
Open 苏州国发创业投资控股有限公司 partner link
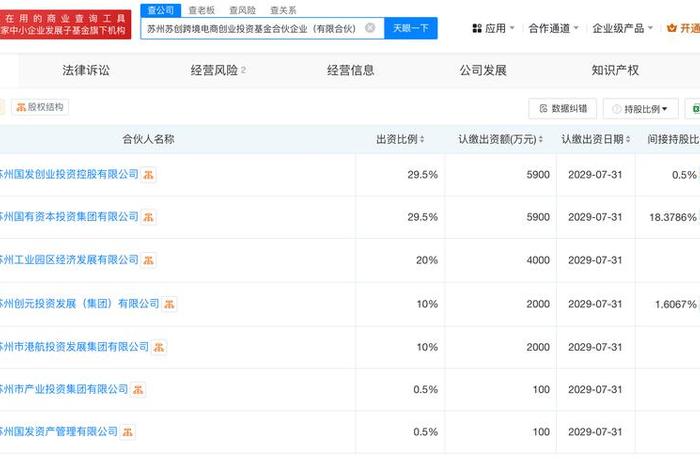coord(69,174)
